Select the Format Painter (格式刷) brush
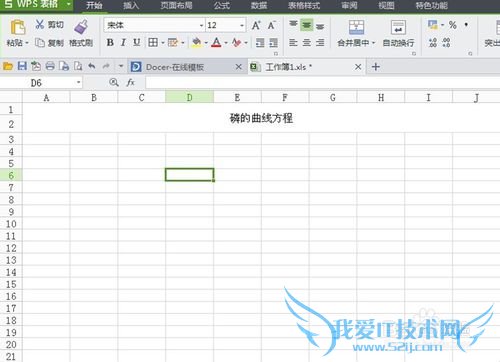 tap(81, 27)
